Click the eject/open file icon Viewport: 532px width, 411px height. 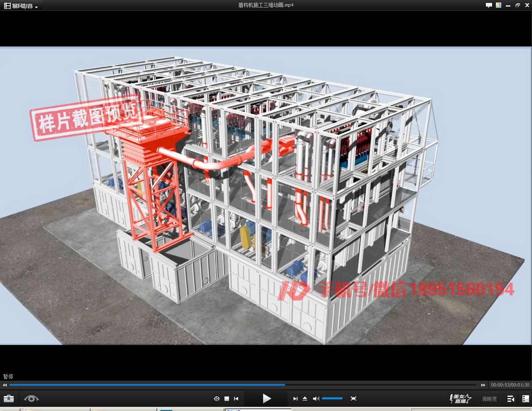pos(305,399)
